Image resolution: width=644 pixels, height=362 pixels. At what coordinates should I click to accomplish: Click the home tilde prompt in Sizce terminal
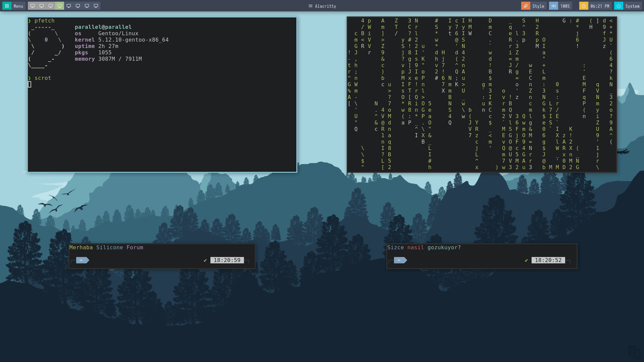(x=400, y=260)
